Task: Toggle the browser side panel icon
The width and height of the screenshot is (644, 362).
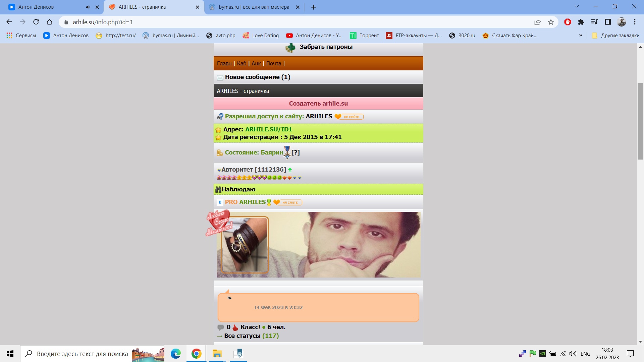Action: click(x=608, y=22)
